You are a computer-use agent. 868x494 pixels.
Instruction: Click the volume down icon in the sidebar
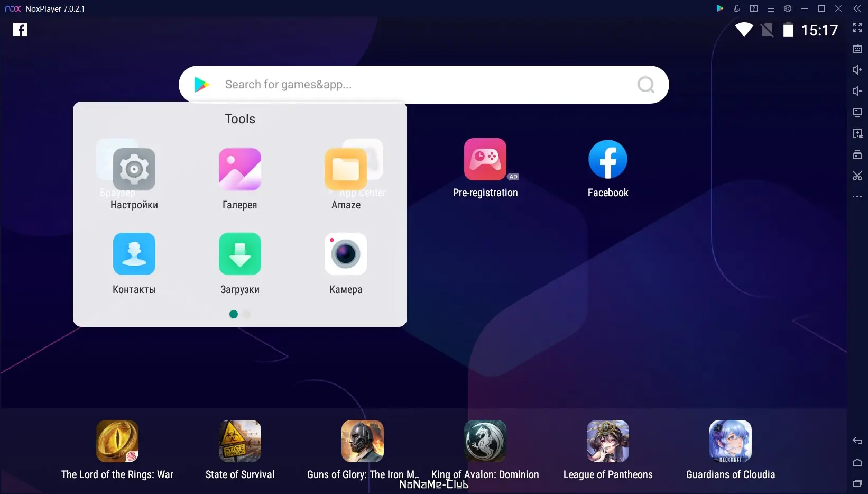(x=857, y=91)
